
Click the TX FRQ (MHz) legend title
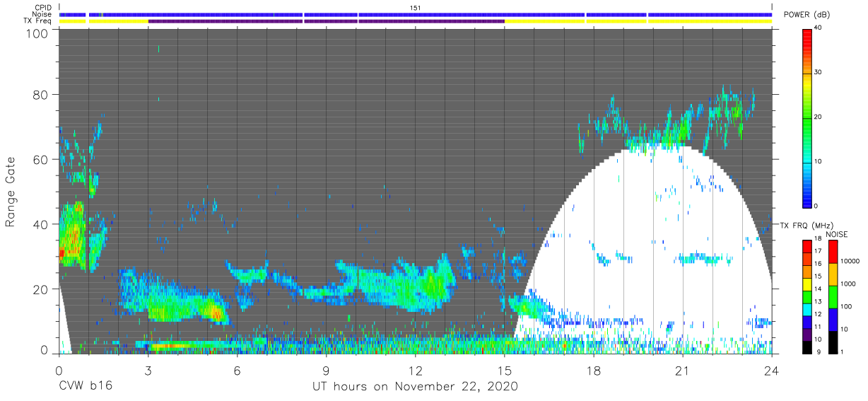[x=805, y=225]
